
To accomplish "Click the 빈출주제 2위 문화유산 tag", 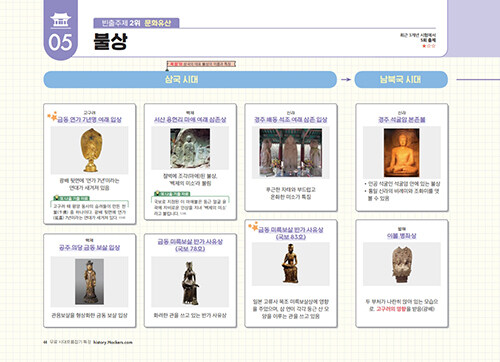I will [136, 23].
